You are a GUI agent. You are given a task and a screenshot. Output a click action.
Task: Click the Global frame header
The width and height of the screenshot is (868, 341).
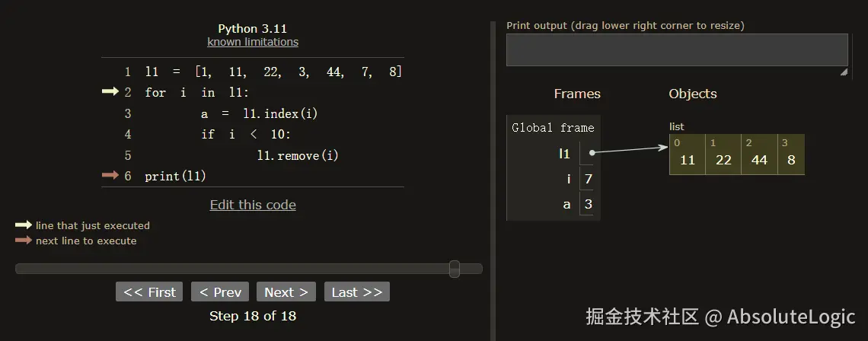tap(553, 128)
